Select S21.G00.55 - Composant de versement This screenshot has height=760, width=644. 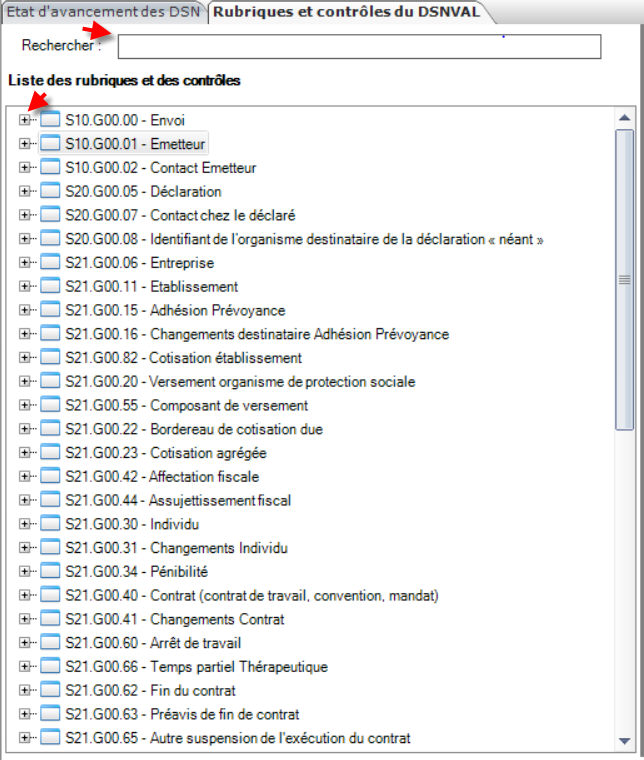coord(187,405)
